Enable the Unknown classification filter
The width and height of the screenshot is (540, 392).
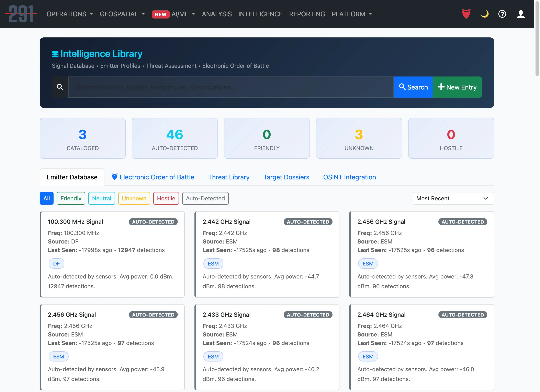134,198
